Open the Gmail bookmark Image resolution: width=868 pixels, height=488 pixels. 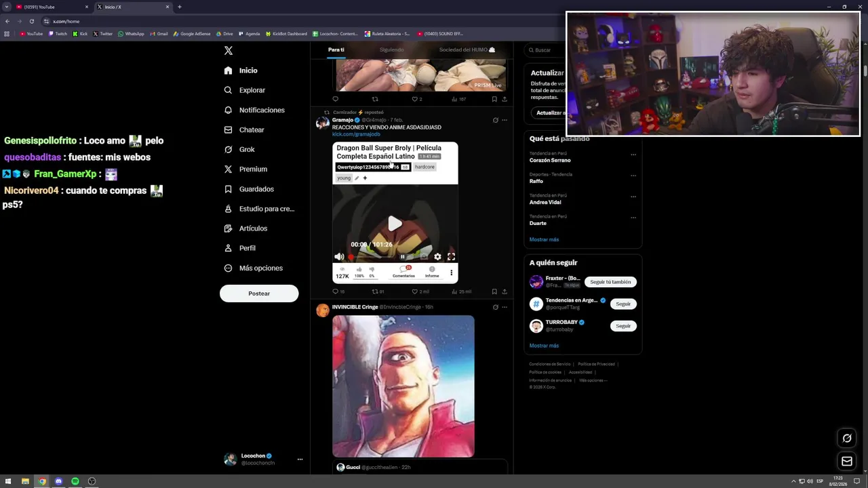point(159,34)
